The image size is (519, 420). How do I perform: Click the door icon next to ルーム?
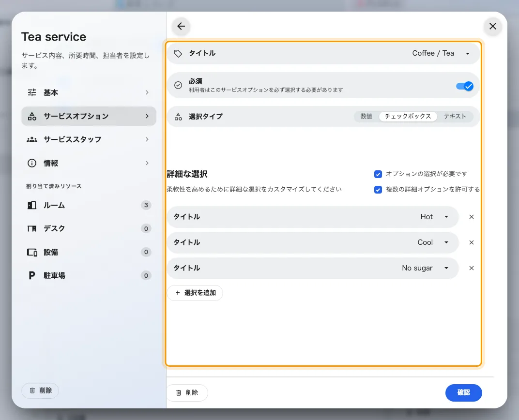(32, 205)
